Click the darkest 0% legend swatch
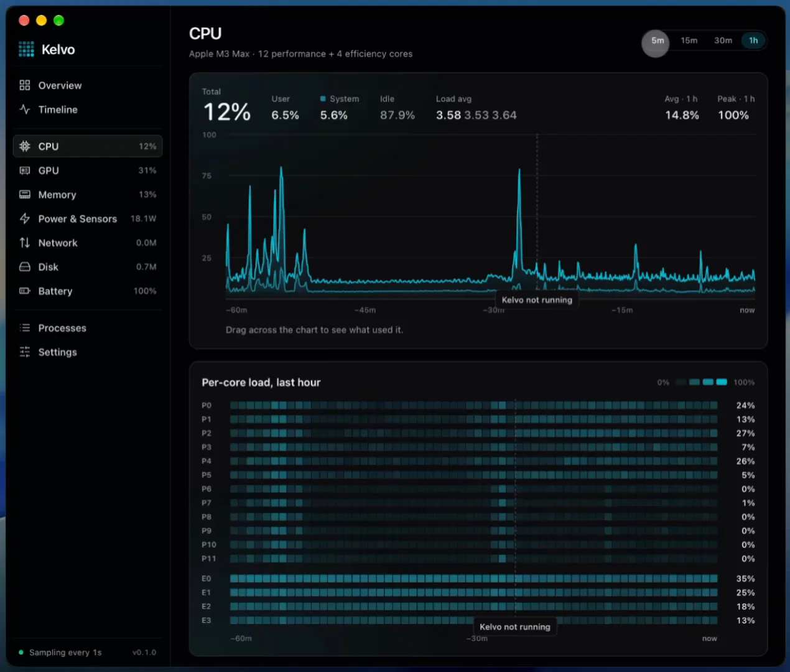Image resolution: width=790 pixels, height=672 pixels. (x=681, y=382)
